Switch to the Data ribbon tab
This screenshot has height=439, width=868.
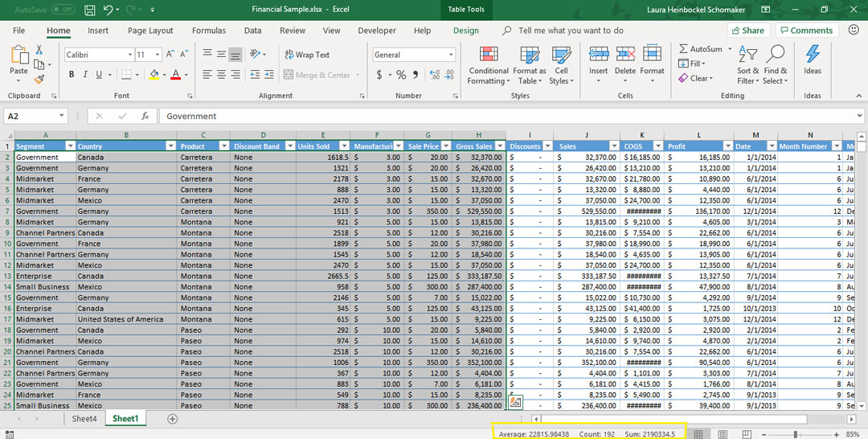pyautogui.click(x=252, y=31)
